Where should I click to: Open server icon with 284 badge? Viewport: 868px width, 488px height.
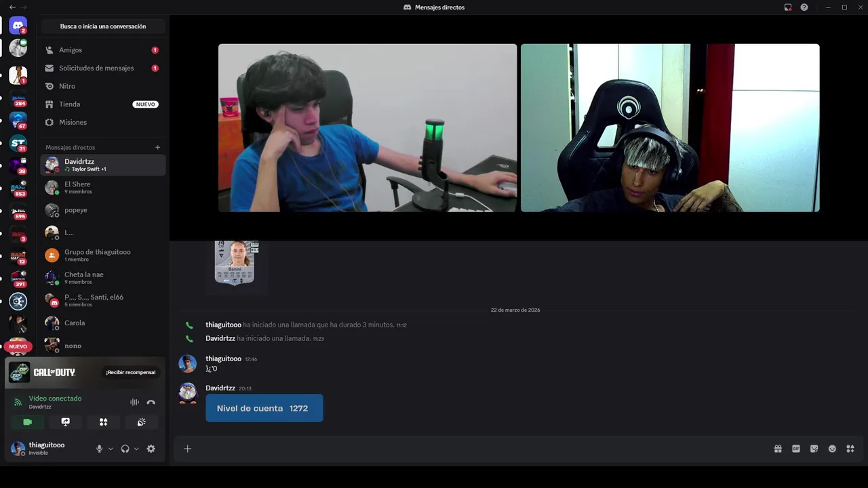pos(18,99)
